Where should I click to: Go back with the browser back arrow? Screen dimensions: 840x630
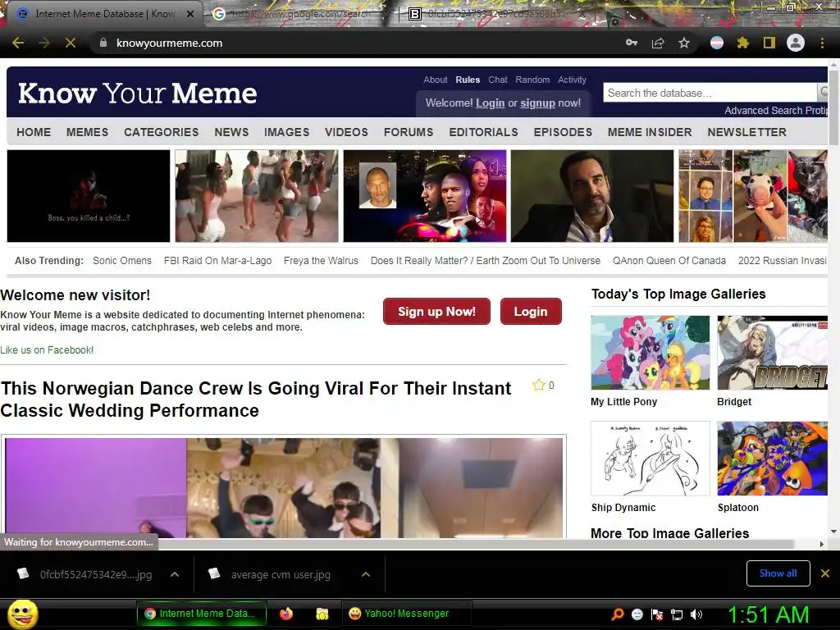(x=18, y=43)
